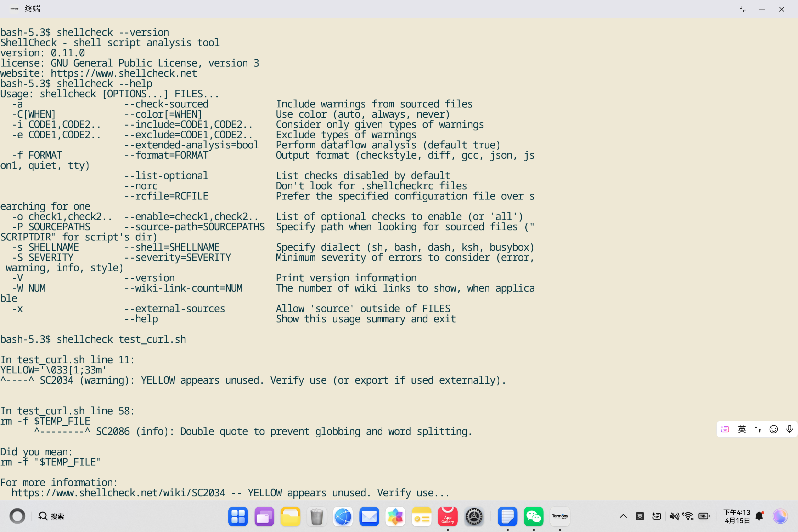
Task: Expand the hidden tray icons chevron
Action: tap(623, 516)
